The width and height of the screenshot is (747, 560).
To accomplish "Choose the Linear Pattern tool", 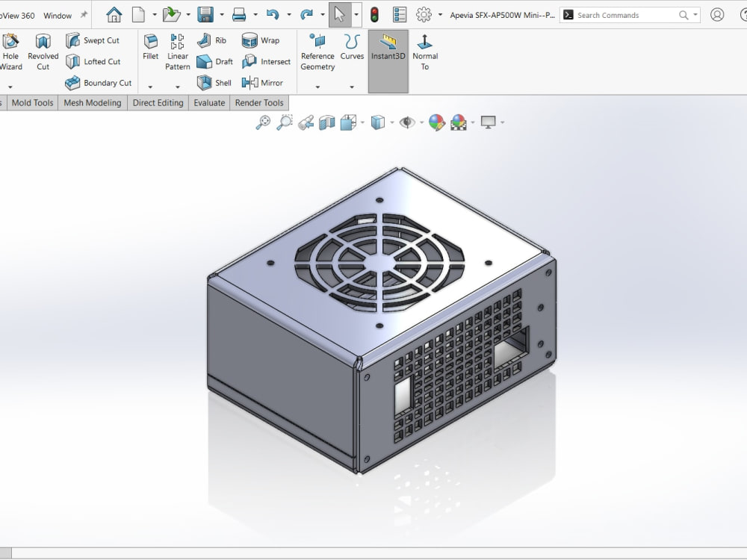I will point(177,52).
